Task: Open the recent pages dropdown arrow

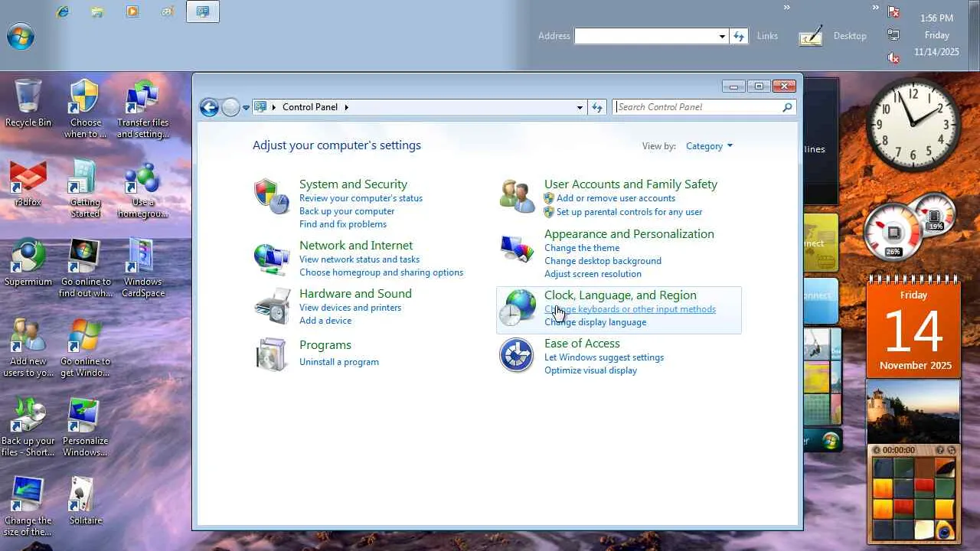Action: point(246,108)
